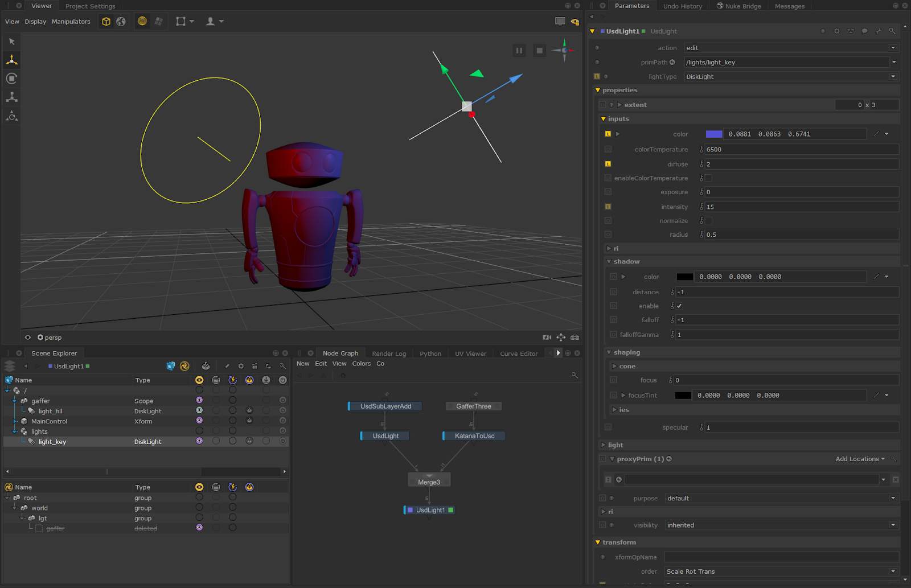Image resolution: width=911 pixels, height=588 pixels.
Task: Toggle the enableColorTemperature checkbox
Action: pos(708,178)
